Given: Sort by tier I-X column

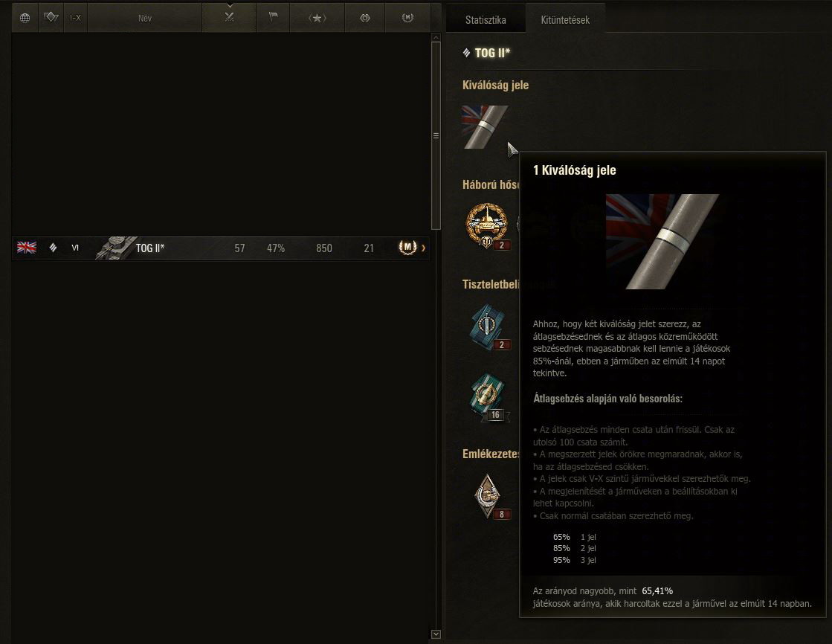Looking at the screenshot, I should coord(75,18).
